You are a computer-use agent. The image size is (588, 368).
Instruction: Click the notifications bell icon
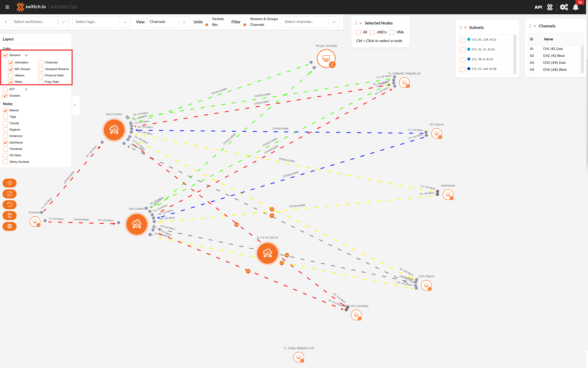576,7
